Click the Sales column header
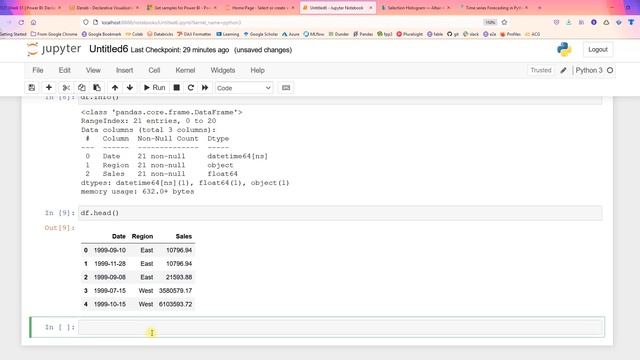640x360 pixels. pos(184,236)
